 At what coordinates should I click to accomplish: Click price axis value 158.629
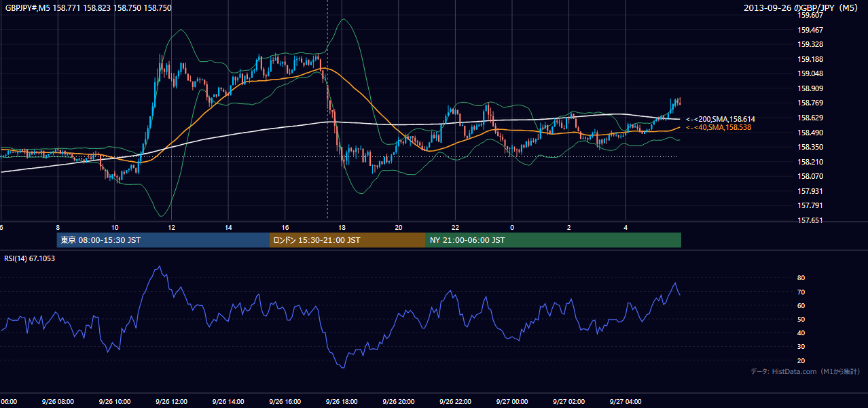[810, 118]
